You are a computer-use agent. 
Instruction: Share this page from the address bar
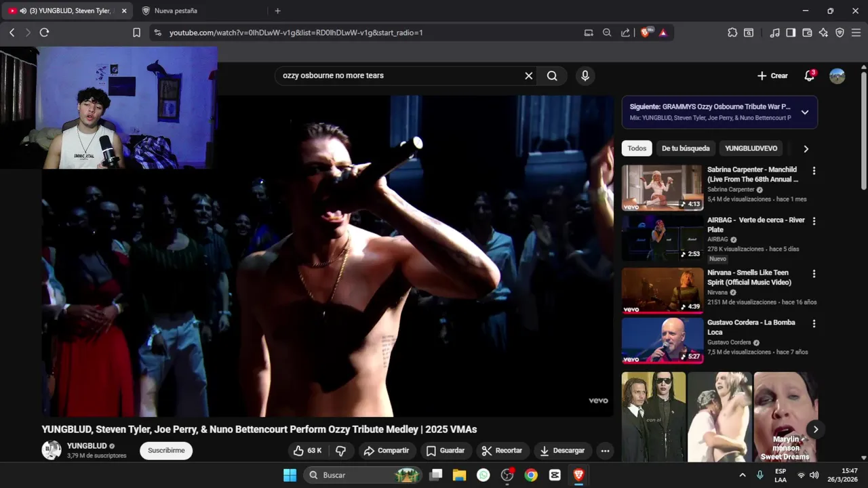pyautogui.click(x=625, y=33)
